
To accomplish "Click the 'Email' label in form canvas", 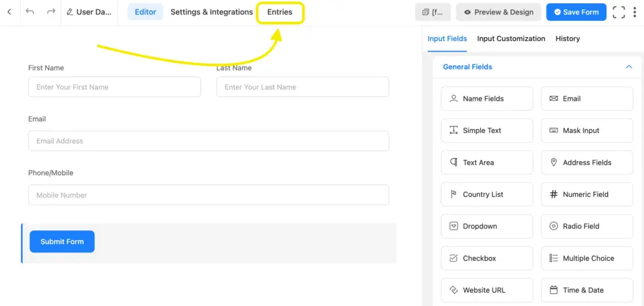I will click(x=37, y=119).
